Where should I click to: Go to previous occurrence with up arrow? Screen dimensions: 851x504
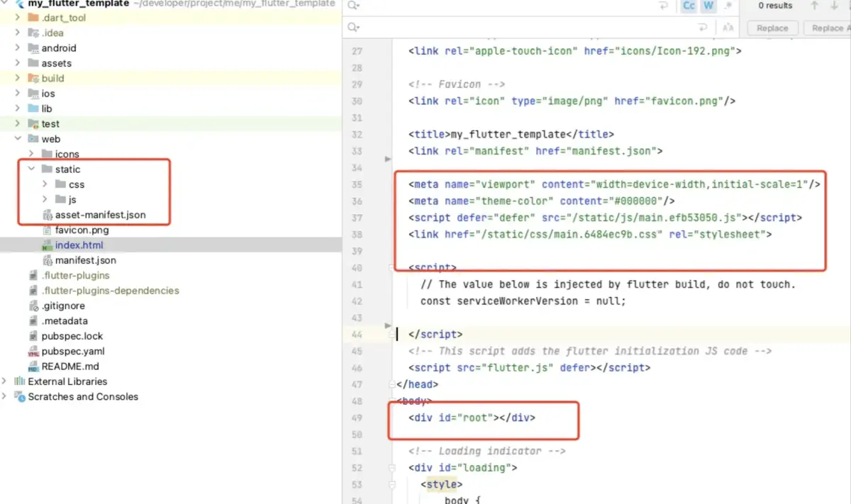(815, 6)
